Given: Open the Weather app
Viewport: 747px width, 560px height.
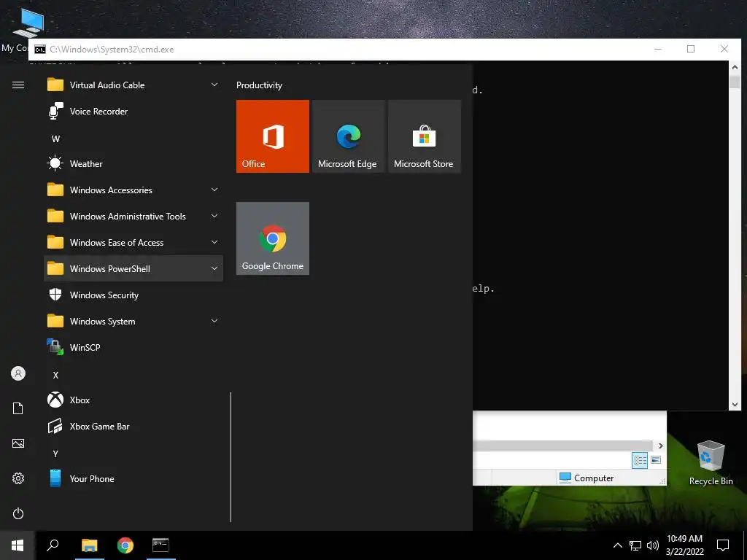Looking at the screenshot, I should 133,164.
